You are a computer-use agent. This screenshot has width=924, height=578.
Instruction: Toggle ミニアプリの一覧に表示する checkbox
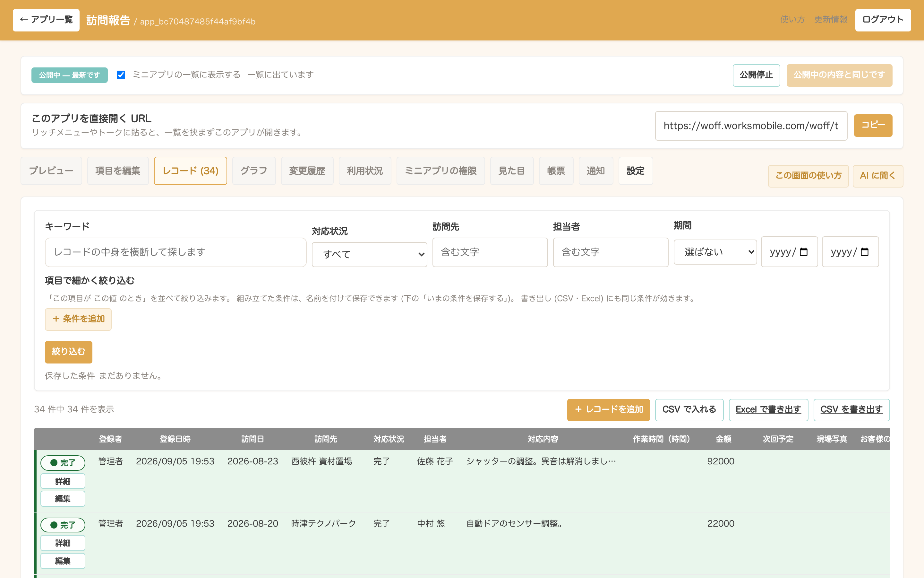tap(121, 75)
